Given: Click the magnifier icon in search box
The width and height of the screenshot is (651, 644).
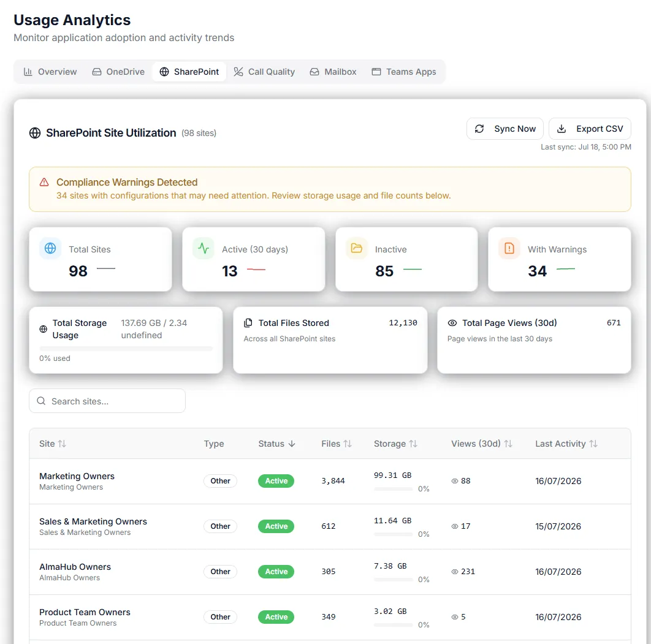Looking at the screenshot, I should tap(41, 401).
